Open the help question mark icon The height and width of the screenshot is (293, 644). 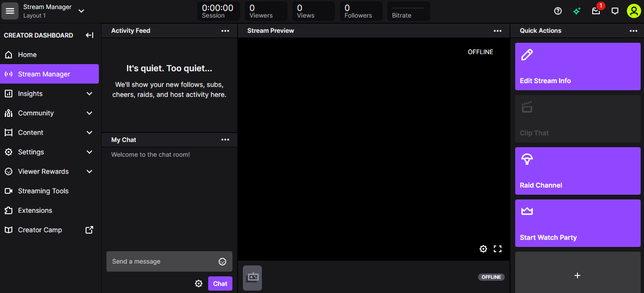point(558,11)
